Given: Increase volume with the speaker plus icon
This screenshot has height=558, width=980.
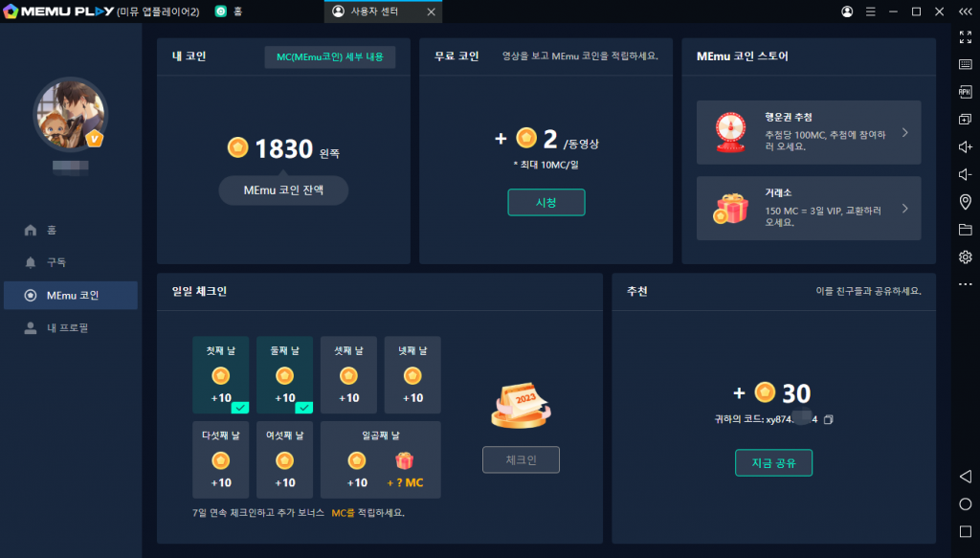Looking at the screenshot, I should click(965, 147).
